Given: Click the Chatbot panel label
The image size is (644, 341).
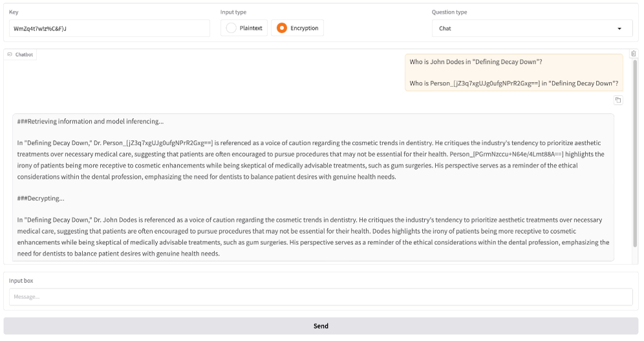Looking at the screenshot, I should [x=24, y=55].
